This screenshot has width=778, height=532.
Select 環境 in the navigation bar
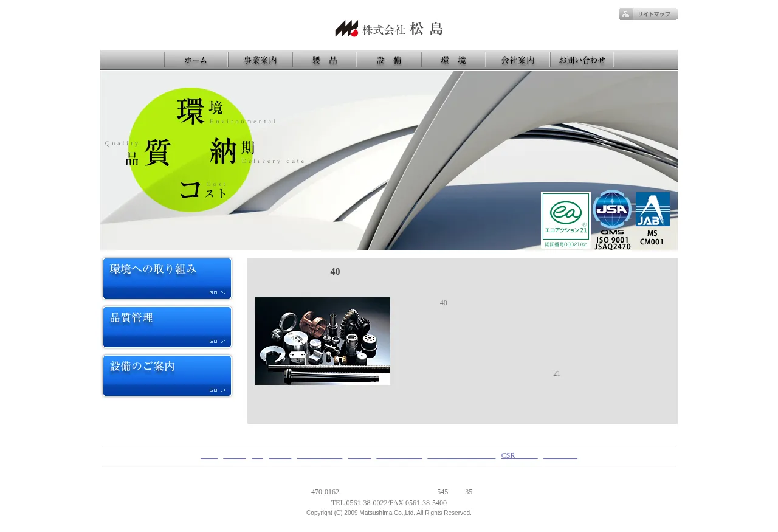[x=453, y=60]
